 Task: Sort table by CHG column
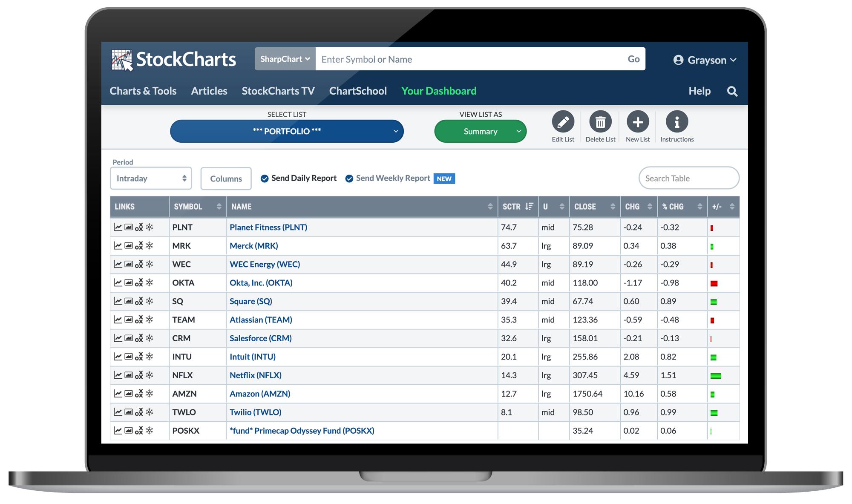click(639, 207)
